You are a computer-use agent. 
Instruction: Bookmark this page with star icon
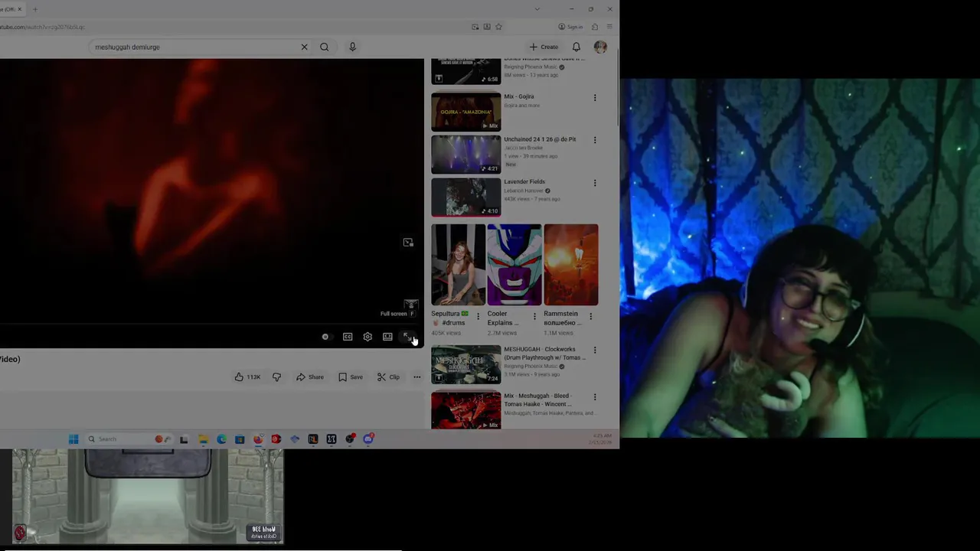(x=498, y=27)
